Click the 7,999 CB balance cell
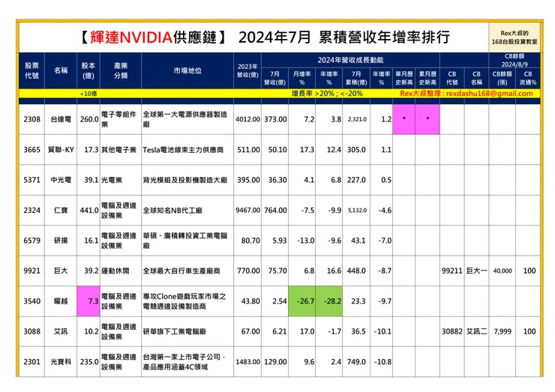 click(x=502, y=331)
